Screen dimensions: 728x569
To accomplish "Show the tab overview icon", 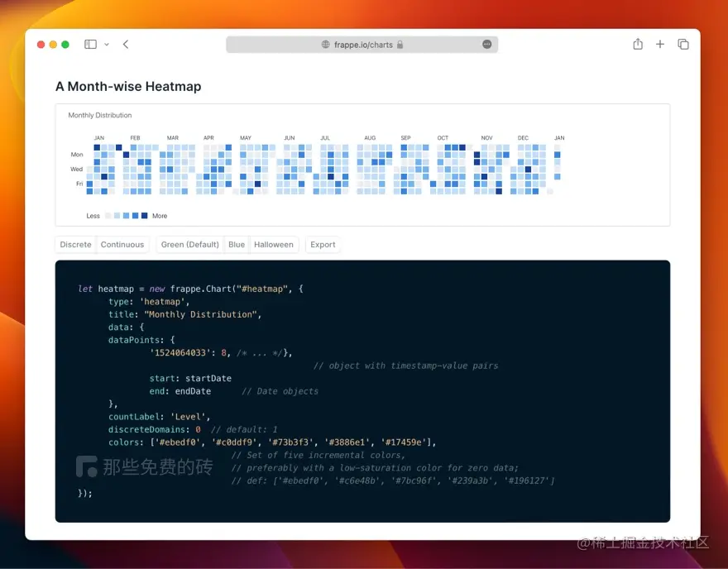I will pyautogui.click(x=683, y=44).
